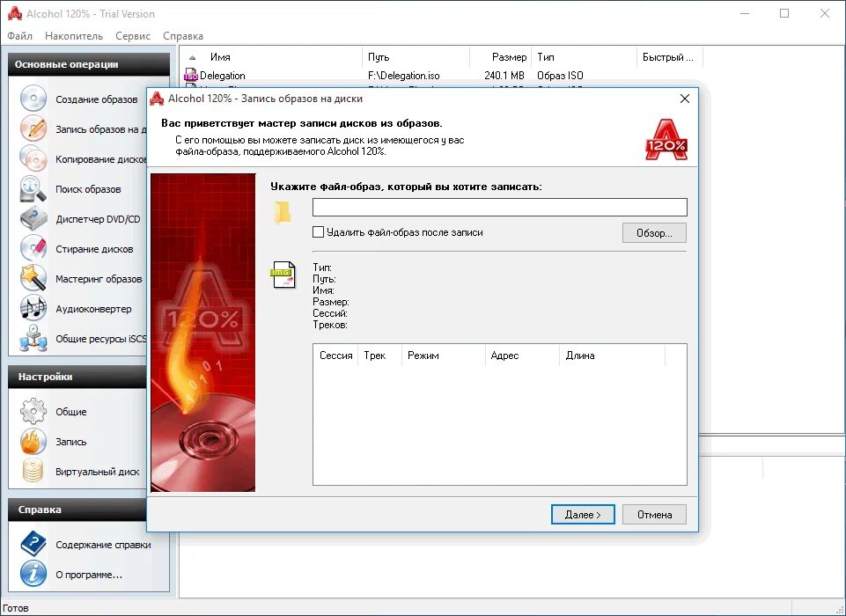This screenshot has height=616, width=846.
Task: Click the F:\Delegation.iso path cell
Action: pos(403,76)
